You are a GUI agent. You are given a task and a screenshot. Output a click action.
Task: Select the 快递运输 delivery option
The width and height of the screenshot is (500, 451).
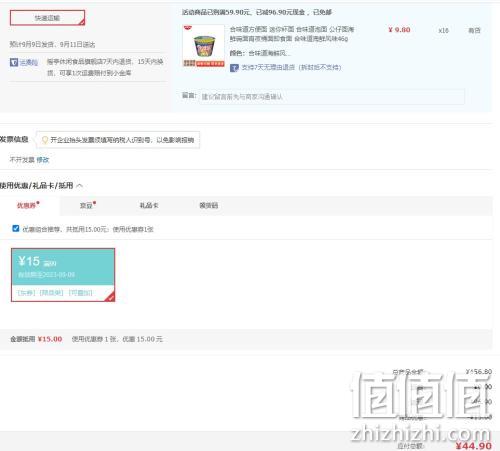coord(47,18)
